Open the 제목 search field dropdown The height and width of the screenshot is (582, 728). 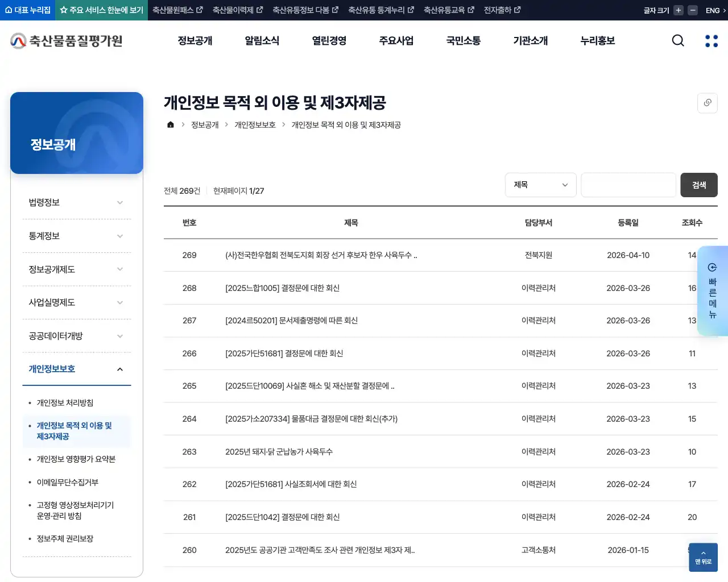pos(540,185)
